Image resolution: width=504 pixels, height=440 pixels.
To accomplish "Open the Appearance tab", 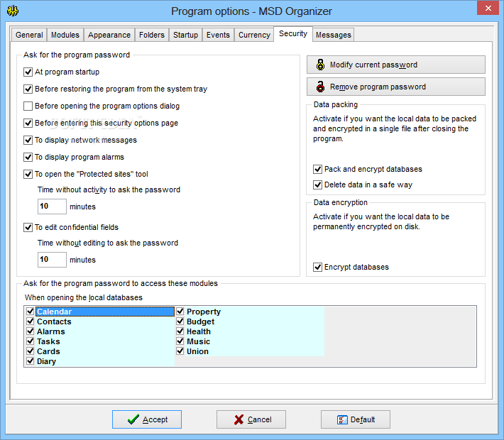I will 109,35.
